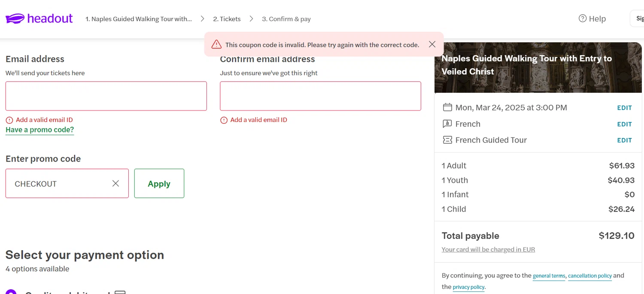Click the ticket icon beside French Guided Tour

point(447,140)
